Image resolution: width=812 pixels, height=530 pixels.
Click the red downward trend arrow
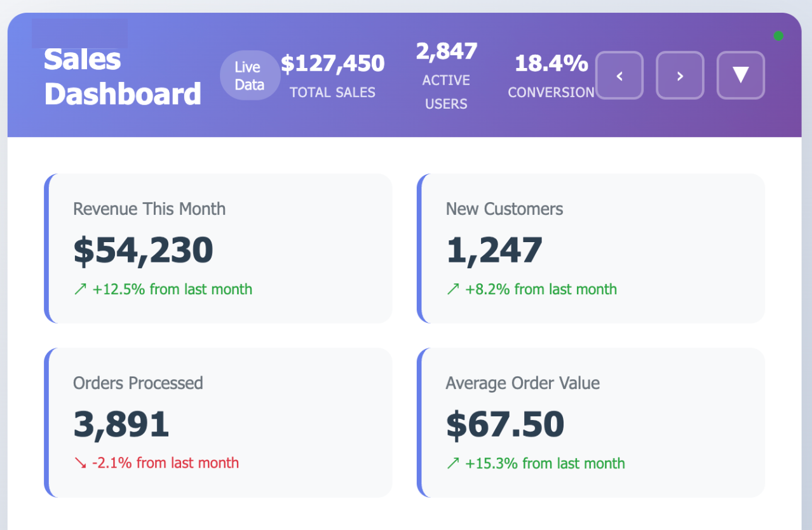(80, 463)
